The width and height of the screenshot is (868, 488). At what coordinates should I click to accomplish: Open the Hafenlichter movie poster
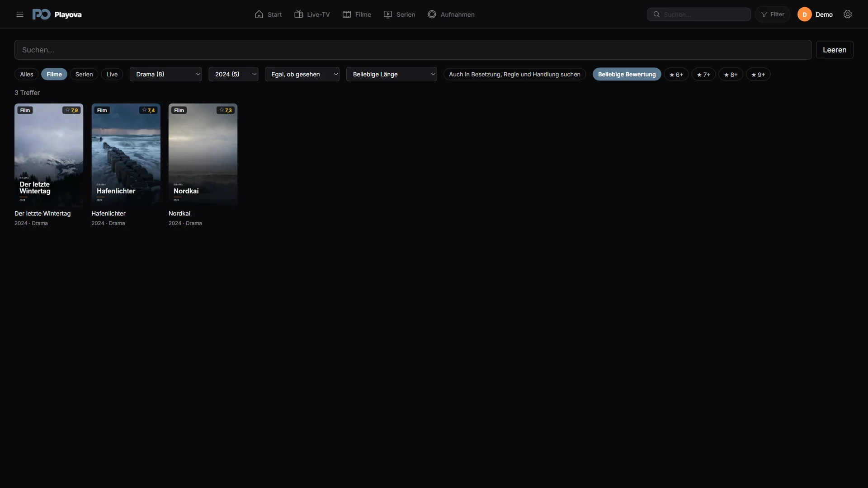(x=126, y=155)
